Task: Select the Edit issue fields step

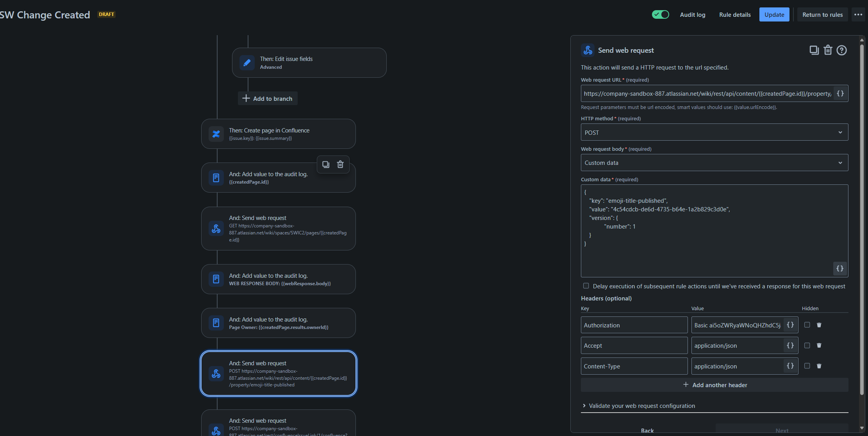Action: point(309,63)
